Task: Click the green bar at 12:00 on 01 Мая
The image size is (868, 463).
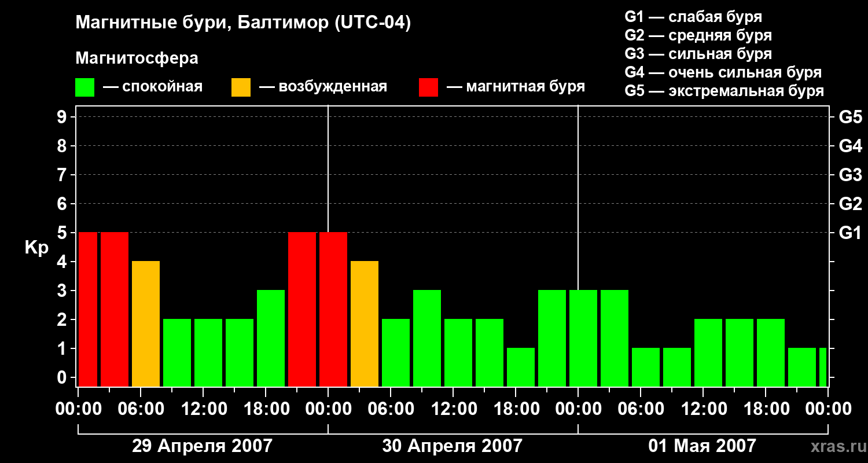Action: point(708,353)
